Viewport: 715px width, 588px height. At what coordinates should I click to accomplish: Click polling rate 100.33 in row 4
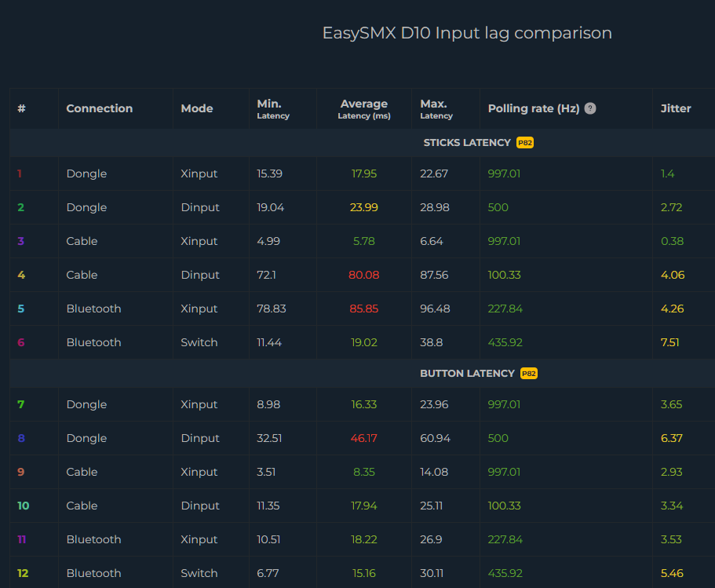coord(505,275)
